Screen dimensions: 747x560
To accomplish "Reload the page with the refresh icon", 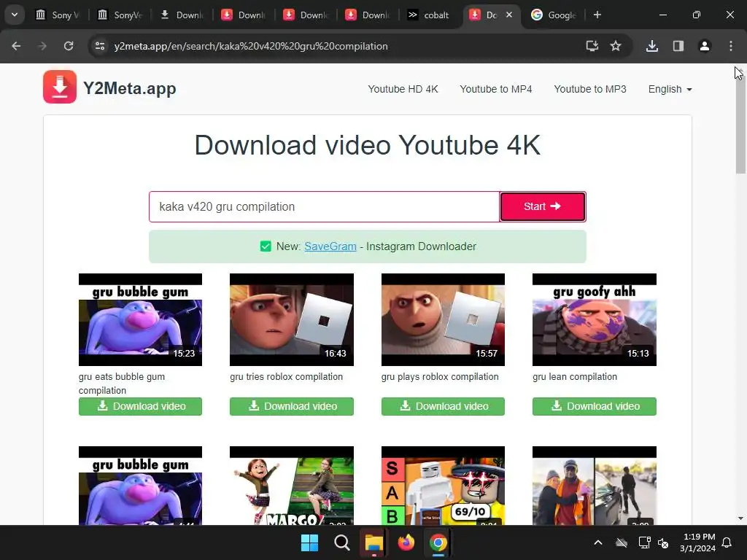I will (x=69, y=46).
